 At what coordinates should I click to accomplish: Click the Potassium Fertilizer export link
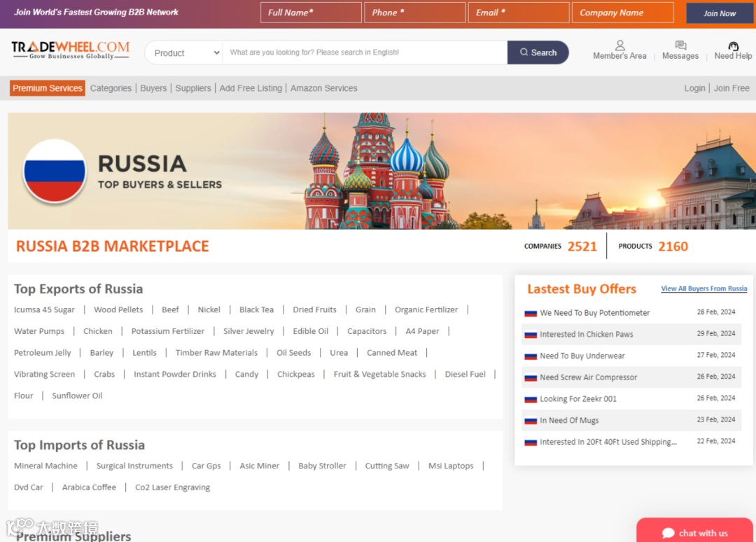point(168,331)
